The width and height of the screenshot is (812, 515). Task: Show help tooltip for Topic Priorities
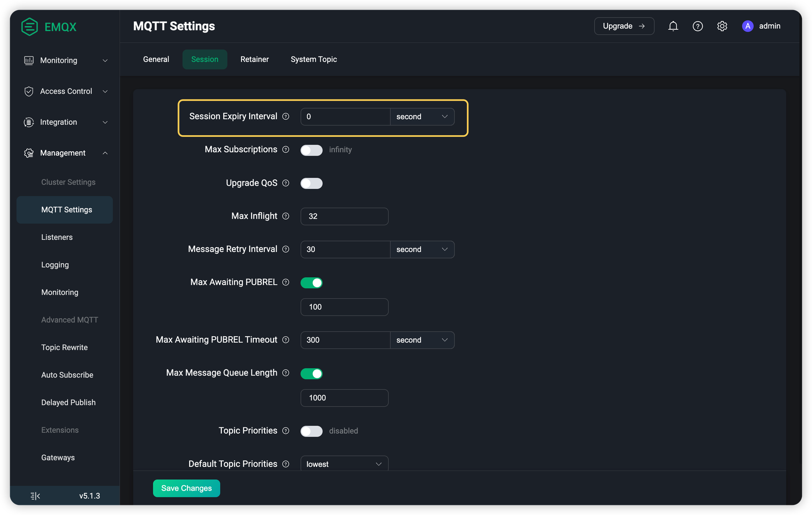[x=285, y=431]
